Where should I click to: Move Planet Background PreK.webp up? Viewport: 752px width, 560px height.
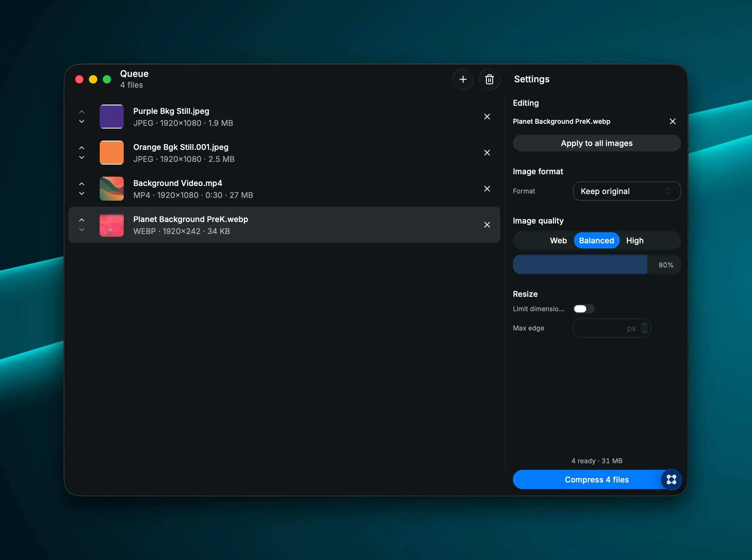click(x=82, y=220)
